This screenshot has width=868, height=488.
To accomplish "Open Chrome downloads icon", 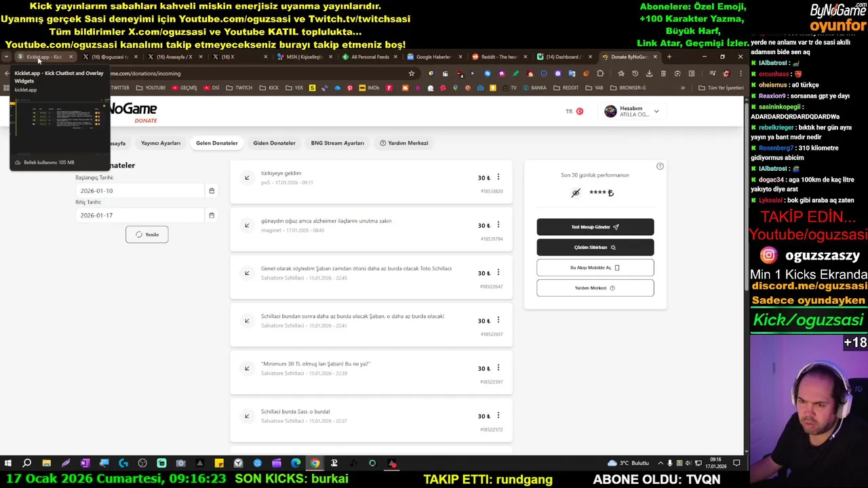I will 649,73.
